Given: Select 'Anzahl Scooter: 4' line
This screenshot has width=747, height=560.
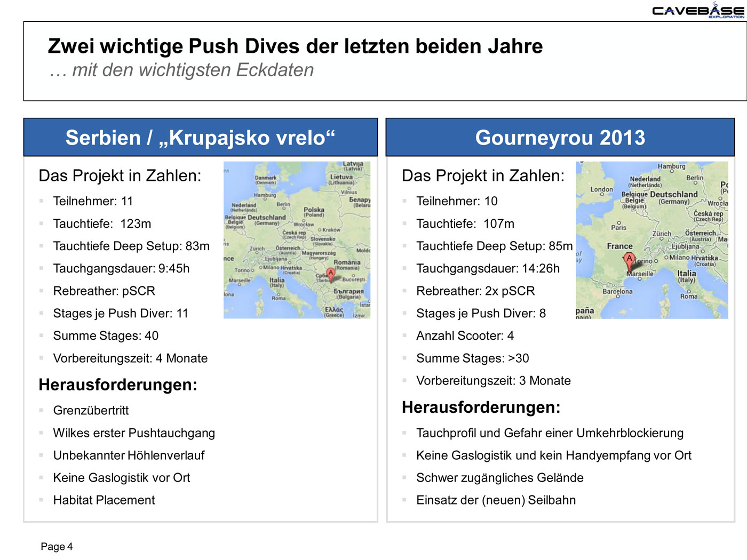Looking at the screenshot, I should [x=465, y=335].
